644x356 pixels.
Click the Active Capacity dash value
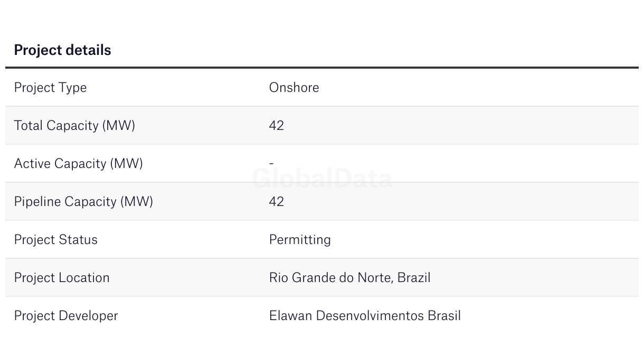(x=271, y=164)
